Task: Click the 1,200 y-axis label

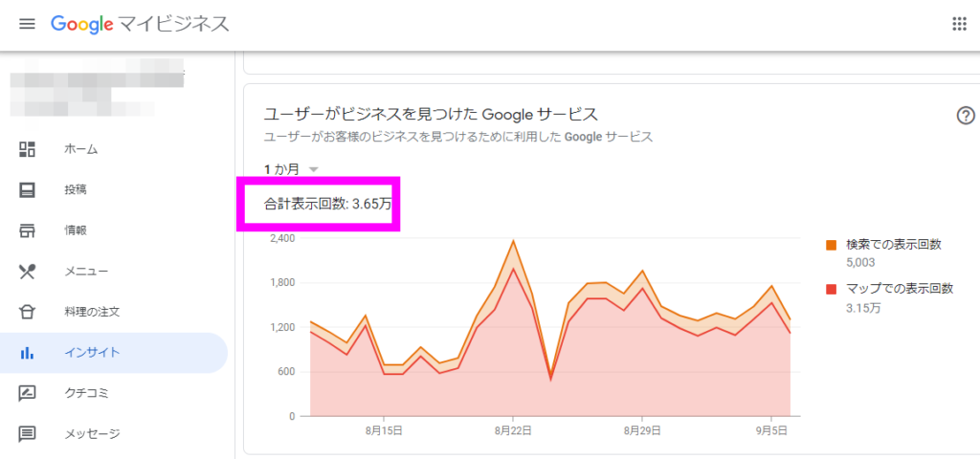Action: (x=281, y=327)
